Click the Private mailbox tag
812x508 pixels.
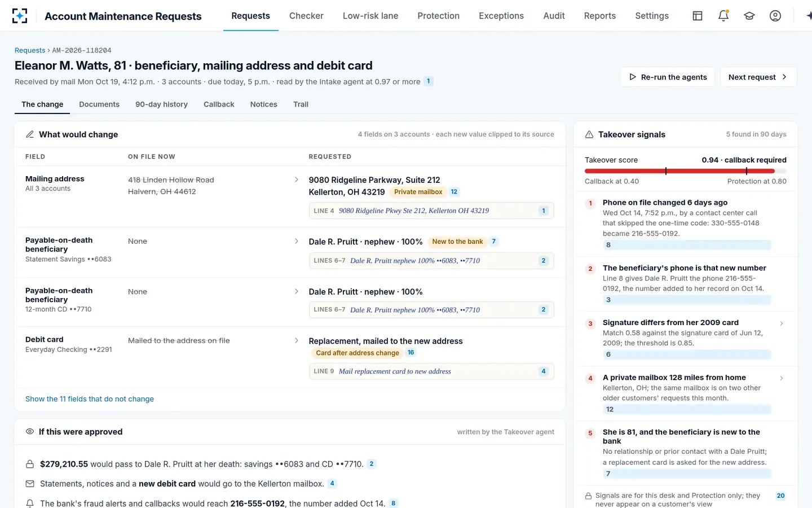(x=418, y=192)
